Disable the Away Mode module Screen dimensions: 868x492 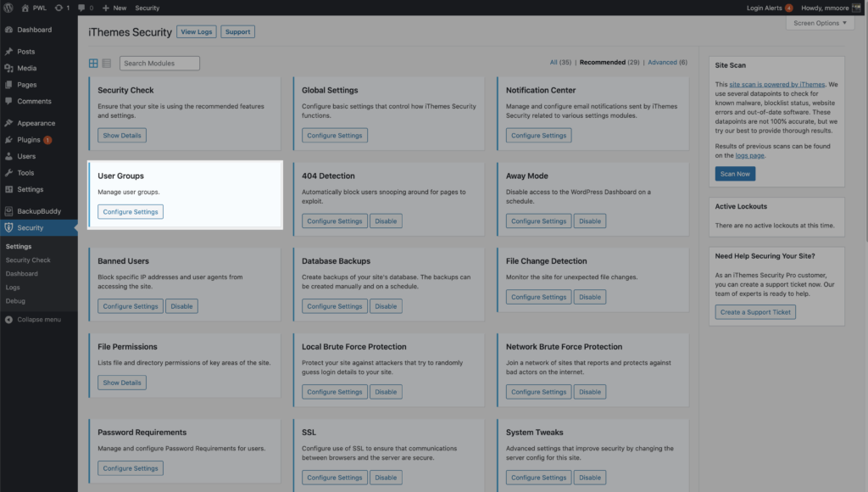click(590, 221)
